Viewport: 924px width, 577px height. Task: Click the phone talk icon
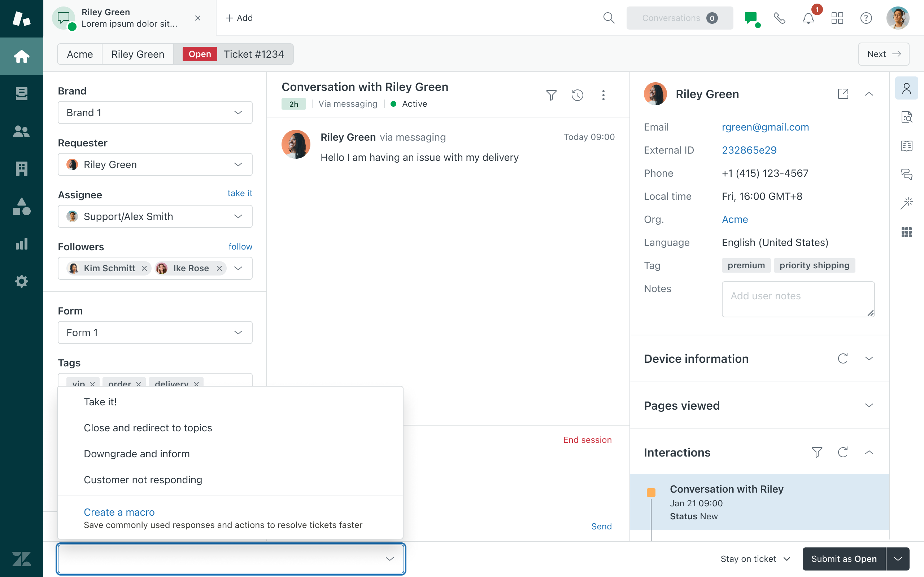[x=779, y=18]
